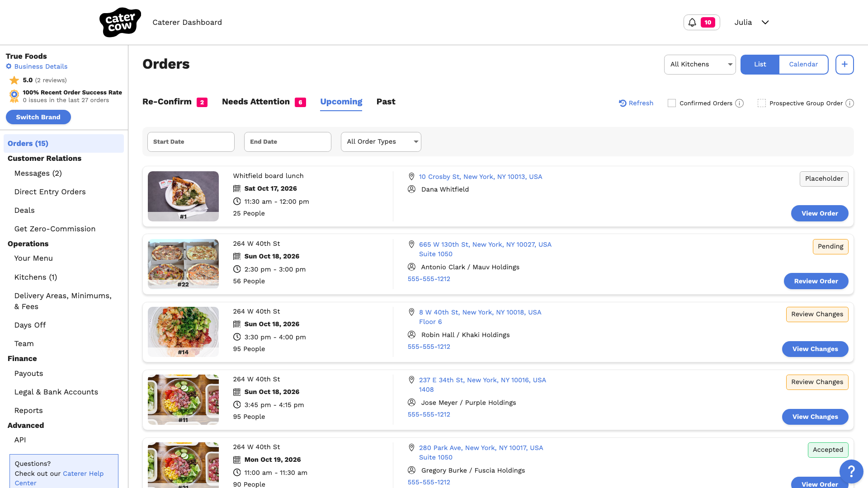Viewport: 868px width, 488px height.
Task: Expand the Julia account menu
Action: [x=751, y=22]
